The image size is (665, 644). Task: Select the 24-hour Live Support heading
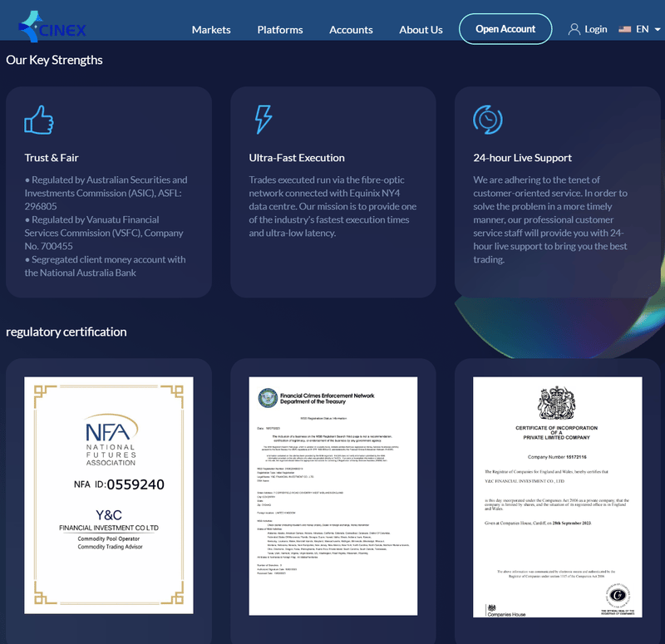(x=522, y=158)
